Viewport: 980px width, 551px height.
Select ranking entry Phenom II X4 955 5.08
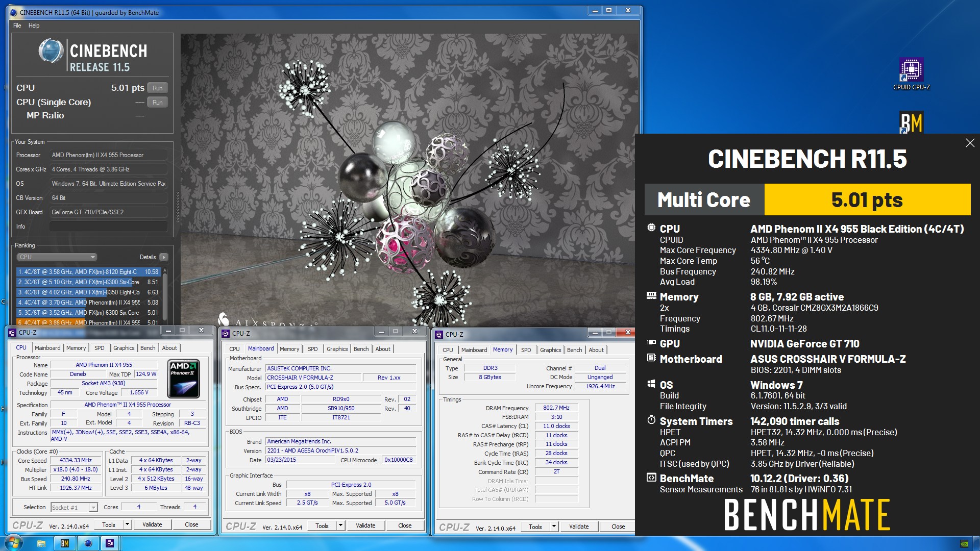[88, 303]
